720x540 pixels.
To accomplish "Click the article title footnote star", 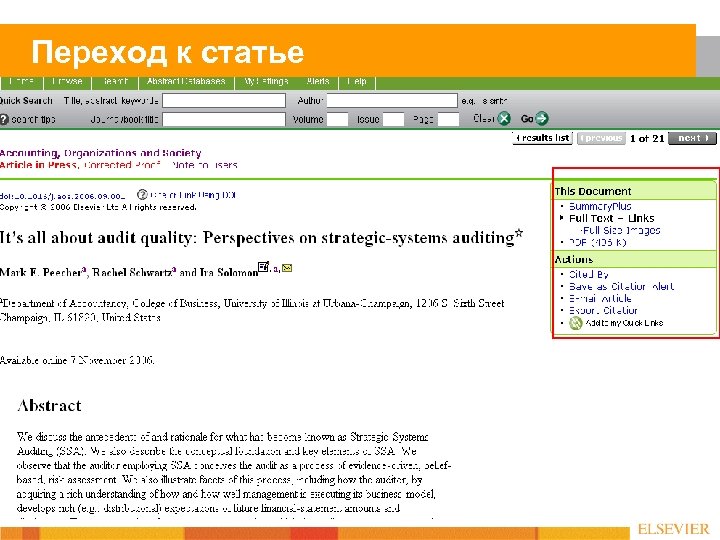I will [519, 232].
